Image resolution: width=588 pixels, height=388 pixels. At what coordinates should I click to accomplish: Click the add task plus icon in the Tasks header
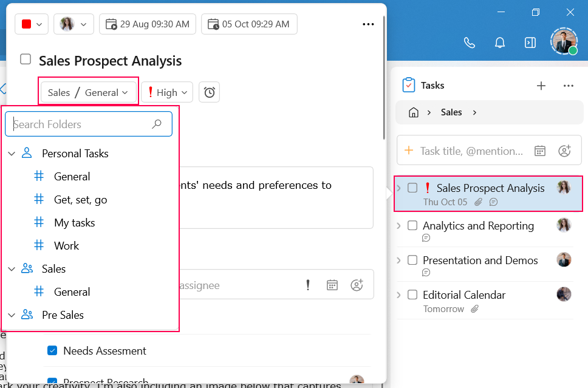click(541, 86)
